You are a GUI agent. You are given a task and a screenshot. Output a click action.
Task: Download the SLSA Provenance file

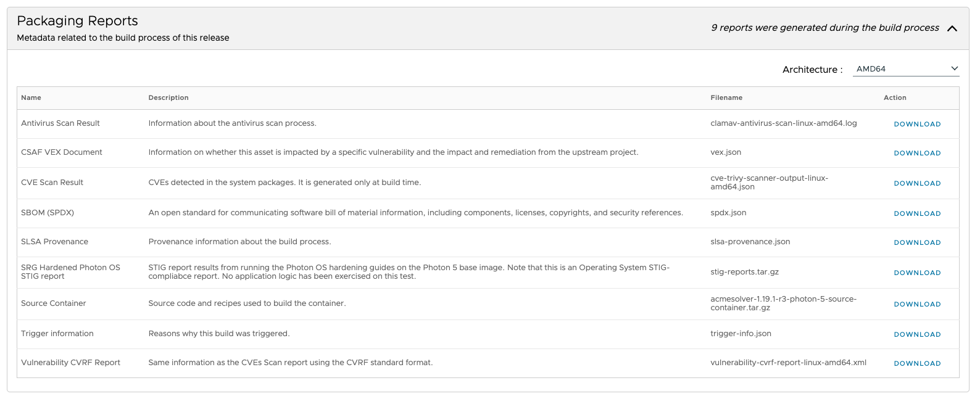(x=917, y=242)
